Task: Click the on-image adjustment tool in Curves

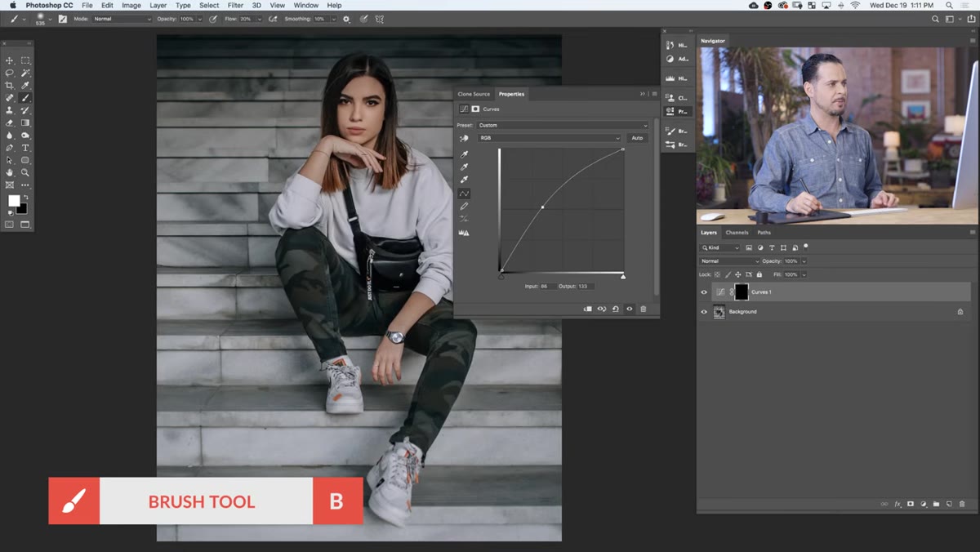Action: click(464, 138)
